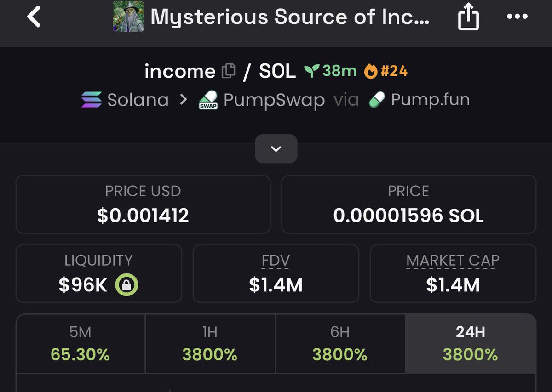Tap the Pump.fun pill logo
Screen dimensions: 552x392
[x=377, y=100]
